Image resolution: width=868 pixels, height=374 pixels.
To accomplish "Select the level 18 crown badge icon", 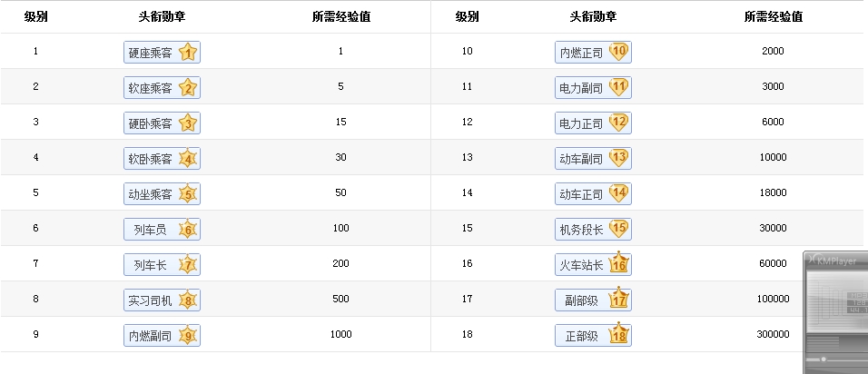I will tap(619, 334).
